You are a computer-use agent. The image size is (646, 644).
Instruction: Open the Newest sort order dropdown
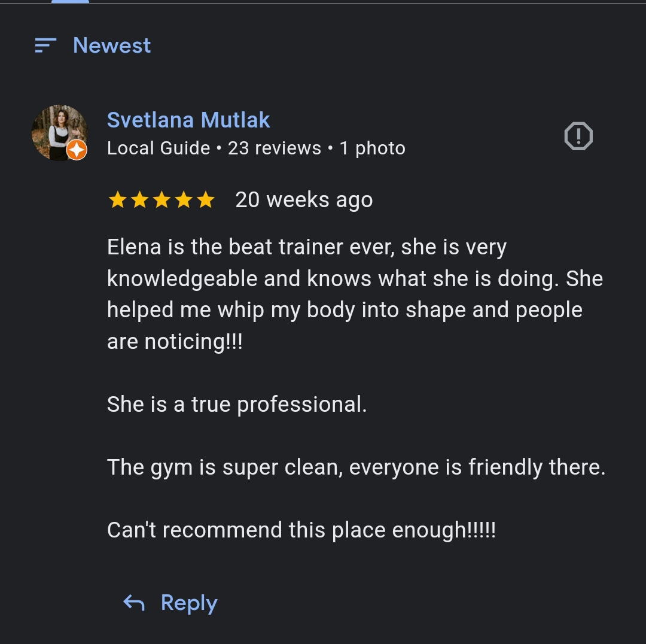(x=112, y=45)
